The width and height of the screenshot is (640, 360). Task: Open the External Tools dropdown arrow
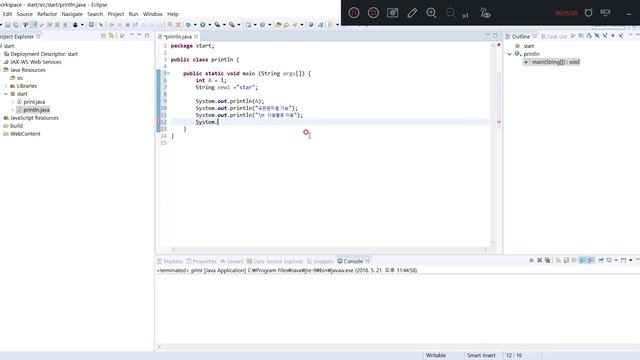(x=239, y=25)
